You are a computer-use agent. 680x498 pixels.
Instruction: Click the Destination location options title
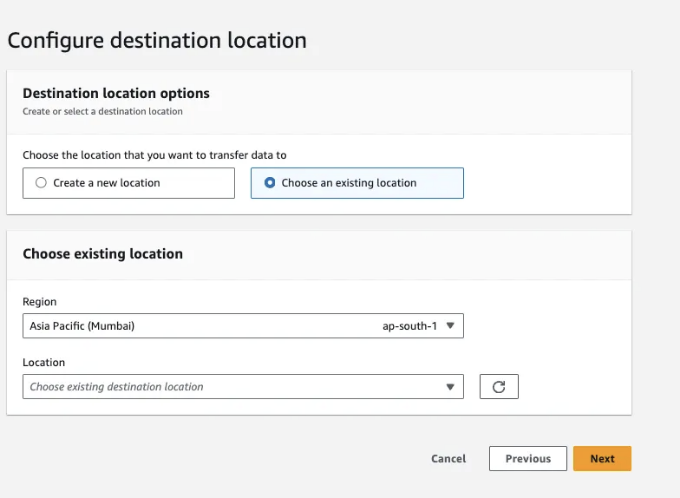coord(116,93)
